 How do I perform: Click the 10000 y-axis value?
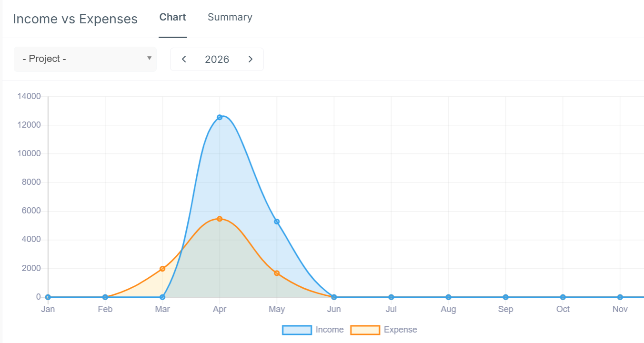click(x=29, y=154)
